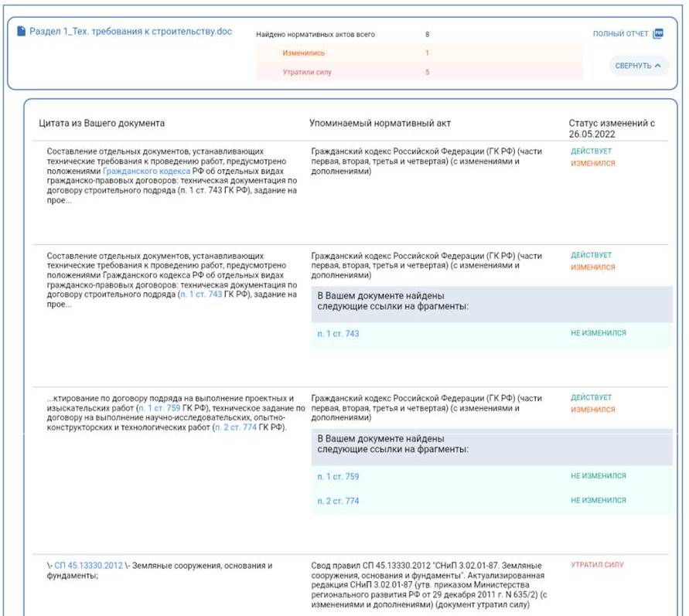Image resolution: width=689 pixels, height=616 pixels.
Task: Click the Свод правил СП 45.13330.2012 act description
Action: [x=429, y=585]
